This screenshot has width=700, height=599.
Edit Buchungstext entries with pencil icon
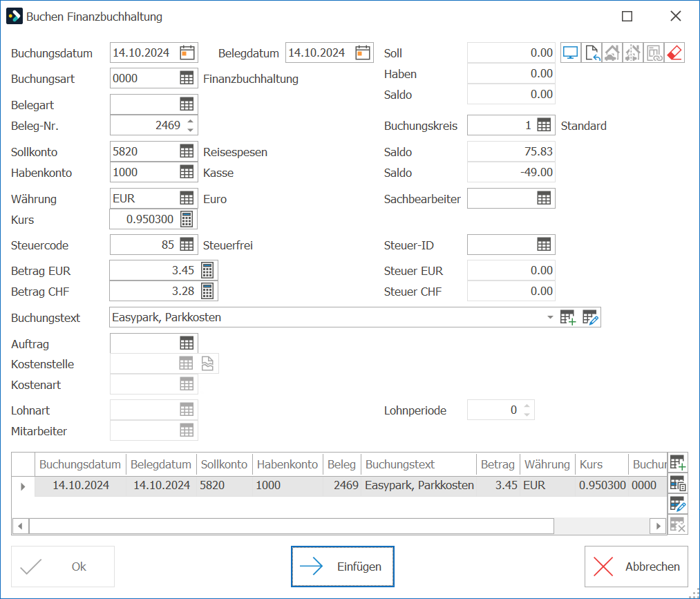(589, 317)
